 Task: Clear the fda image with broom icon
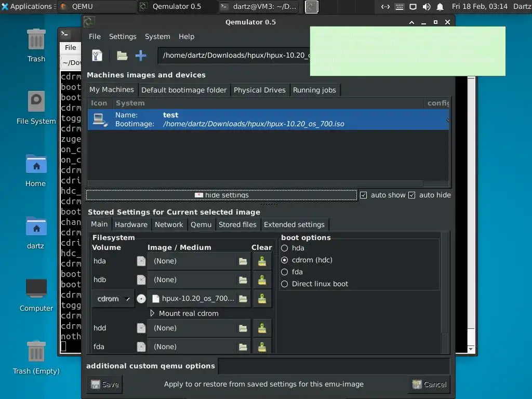click(x=262, y=347)
